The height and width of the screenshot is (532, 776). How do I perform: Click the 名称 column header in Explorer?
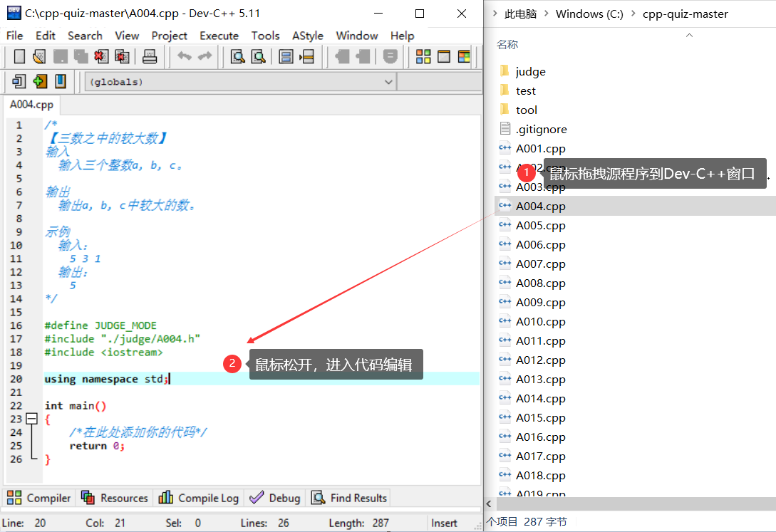click(507, 44)
